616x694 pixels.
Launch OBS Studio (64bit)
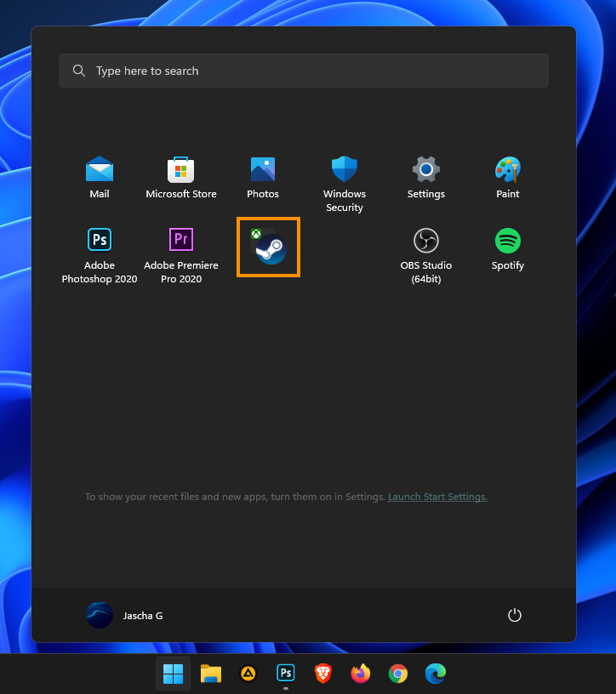tap(426, 255)
